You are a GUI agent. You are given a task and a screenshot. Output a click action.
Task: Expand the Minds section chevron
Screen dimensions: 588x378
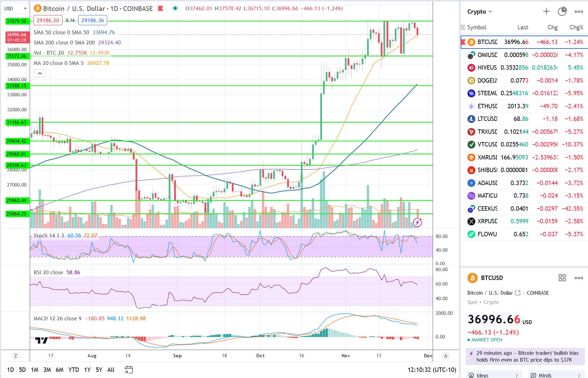click(x=579, y=375)
